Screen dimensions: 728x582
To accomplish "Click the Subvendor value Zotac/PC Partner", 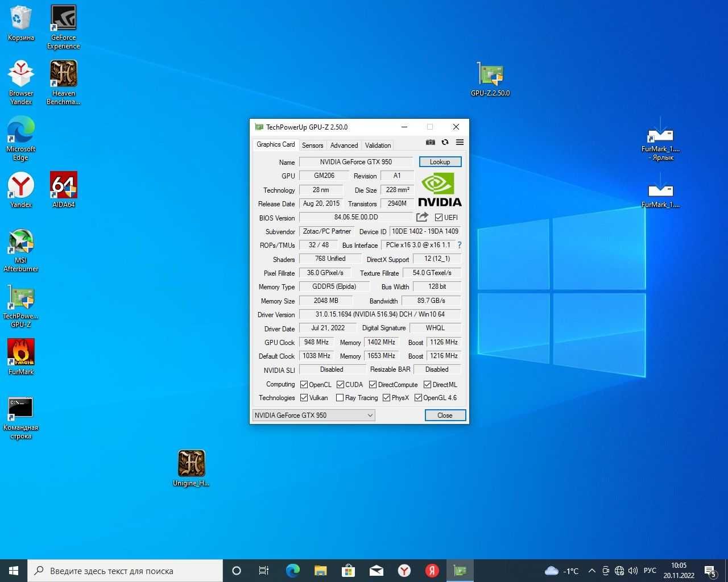I will [327, 231].
